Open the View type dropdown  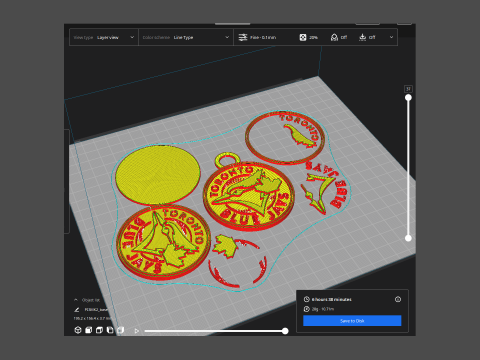click(104, 37)
